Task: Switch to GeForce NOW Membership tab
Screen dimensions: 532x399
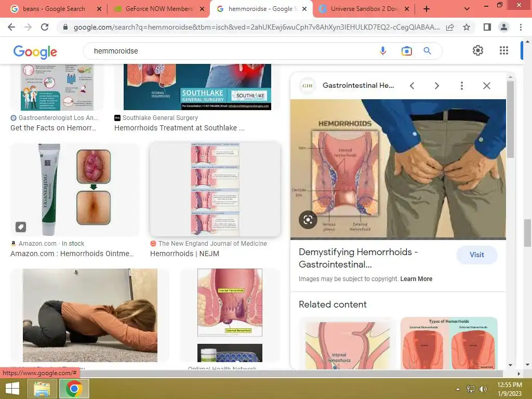Action: 159,9
